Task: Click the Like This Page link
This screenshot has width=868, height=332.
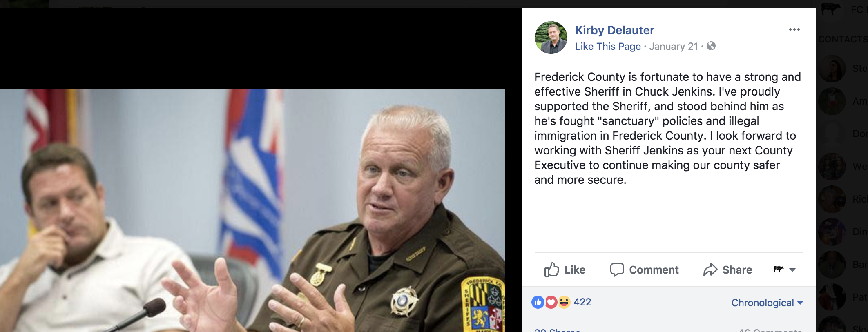Action: click(608, 47)
